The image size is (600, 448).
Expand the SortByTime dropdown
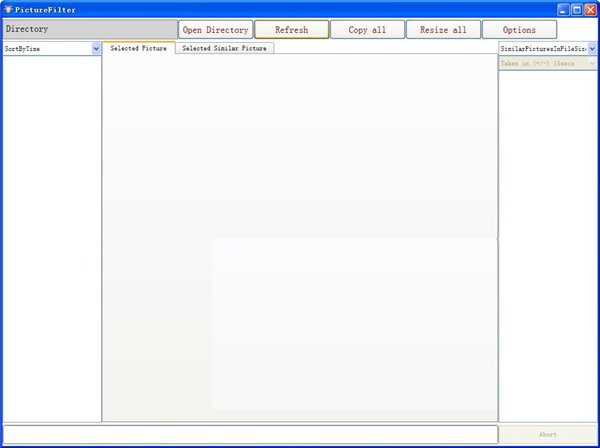pyautogui.click(x=96, y=49)
